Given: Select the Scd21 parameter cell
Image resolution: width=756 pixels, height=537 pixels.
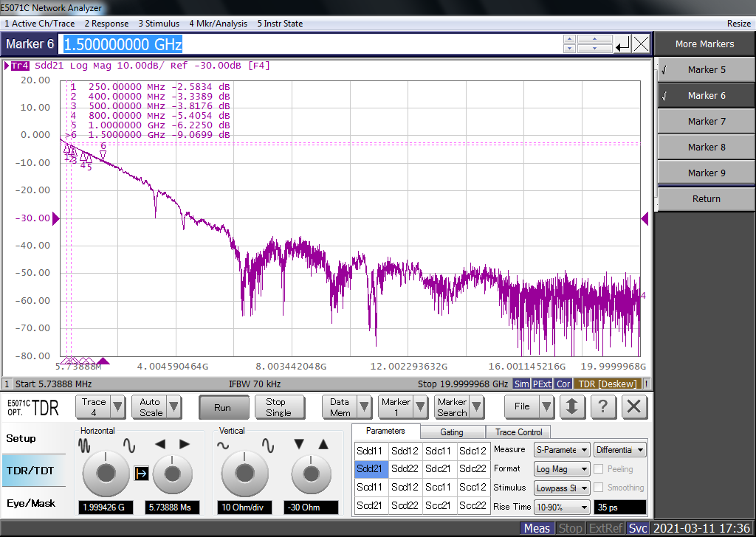Looking at the screenshot, I should pyautogui.click(x=370, y=505).
